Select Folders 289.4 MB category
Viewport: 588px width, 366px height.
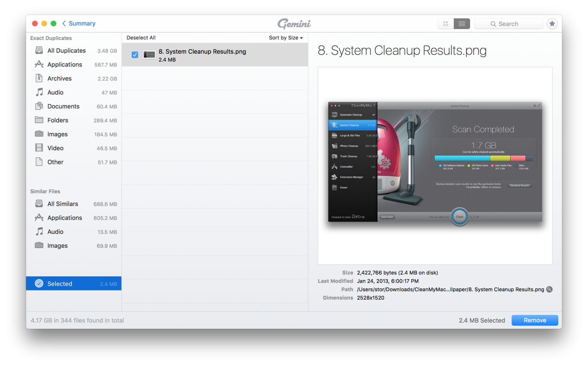point(74,120)
